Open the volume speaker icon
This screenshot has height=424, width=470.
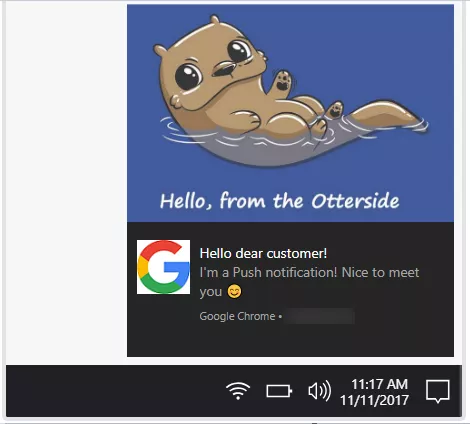319,391
